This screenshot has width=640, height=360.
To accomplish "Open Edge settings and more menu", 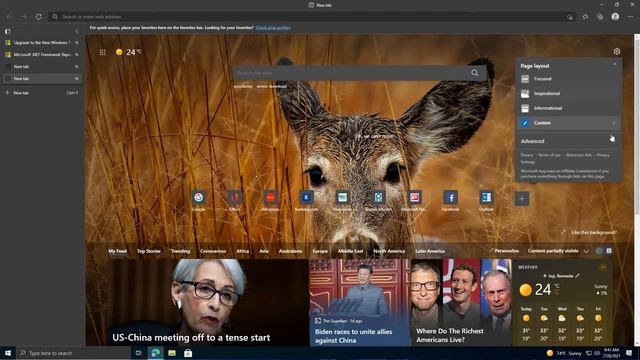I will pyautogui.click(x=631, y=17).
